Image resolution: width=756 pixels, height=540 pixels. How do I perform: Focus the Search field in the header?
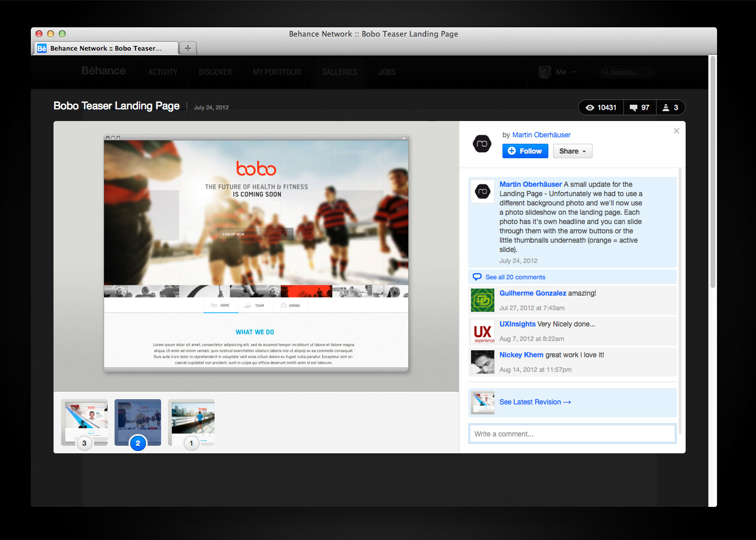[627, 72]
